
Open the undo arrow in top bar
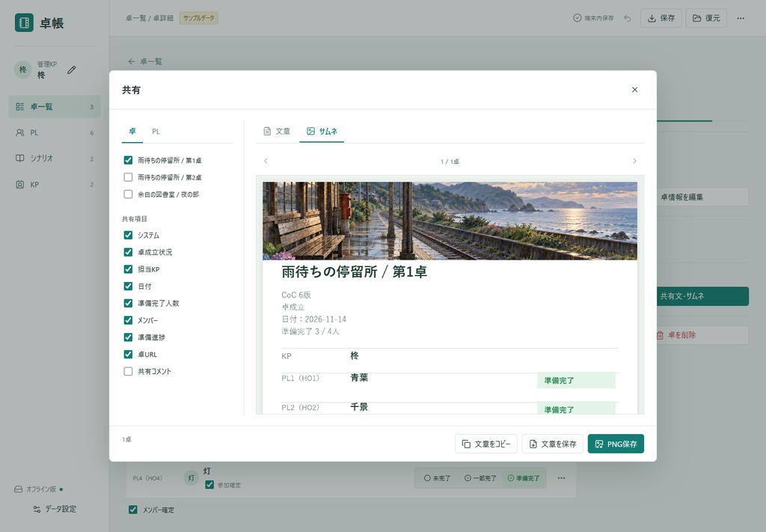pyautogui.click(x=628, y=18)
